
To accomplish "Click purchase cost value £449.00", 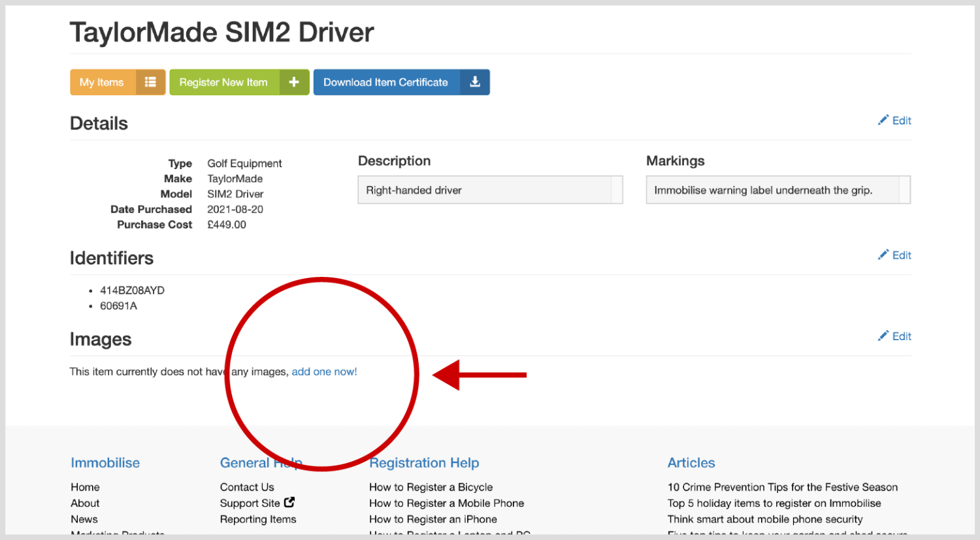I will (227, 225).
